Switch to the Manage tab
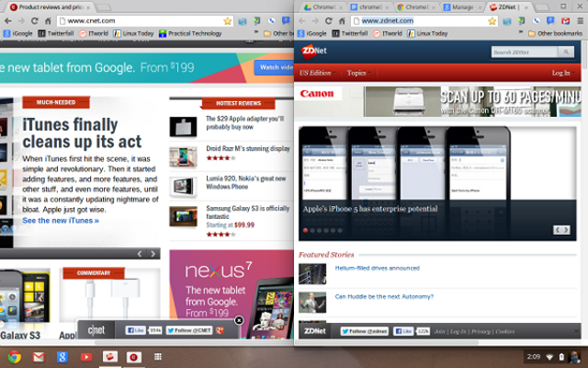Viewport: 588px width, 368px height. (463, 7)
